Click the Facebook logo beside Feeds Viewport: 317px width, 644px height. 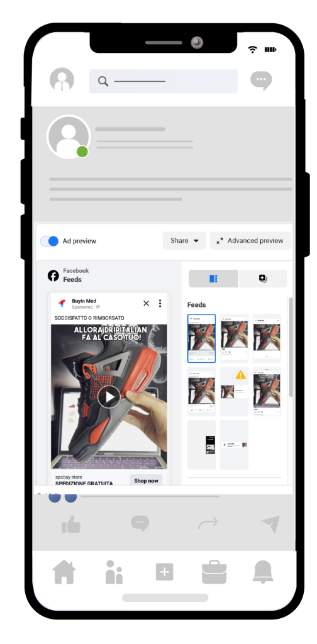[x=53, y=275]
